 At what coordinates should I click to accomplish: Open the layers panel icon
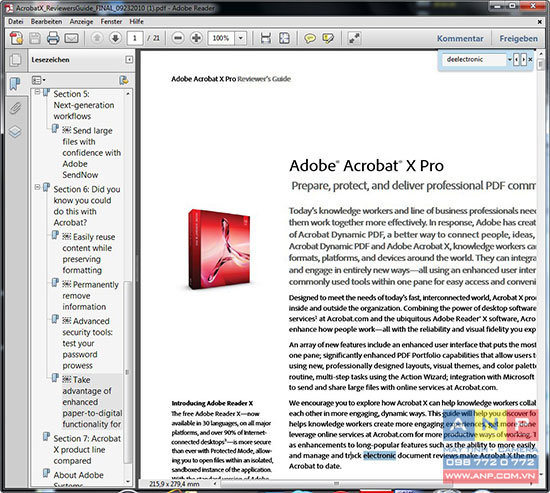click(15, 132)
